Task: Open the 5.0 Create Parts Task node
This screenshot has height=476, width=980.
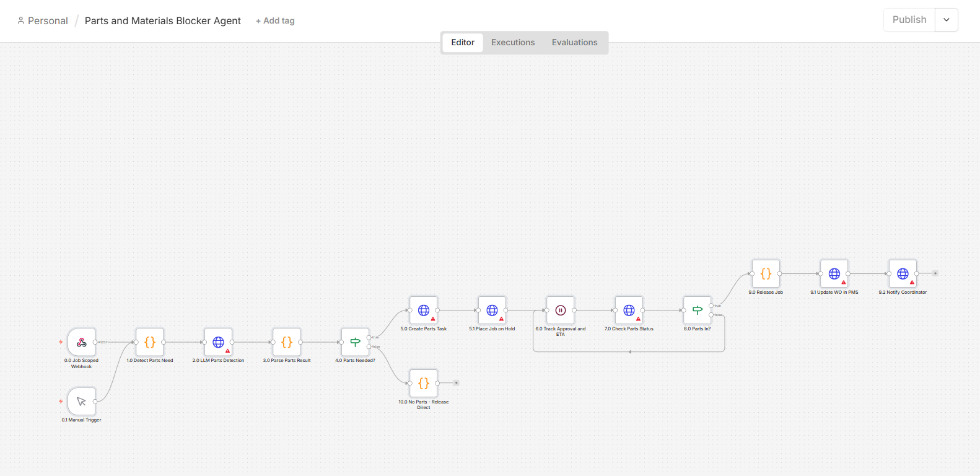Action: [x=424, y=311]
